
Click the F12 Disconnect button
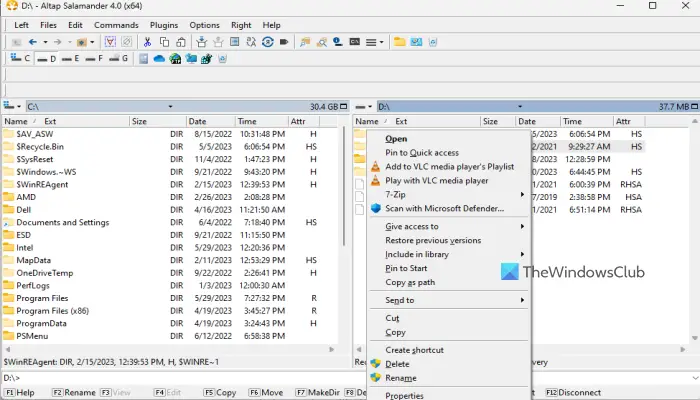click(x=573, y=392)
